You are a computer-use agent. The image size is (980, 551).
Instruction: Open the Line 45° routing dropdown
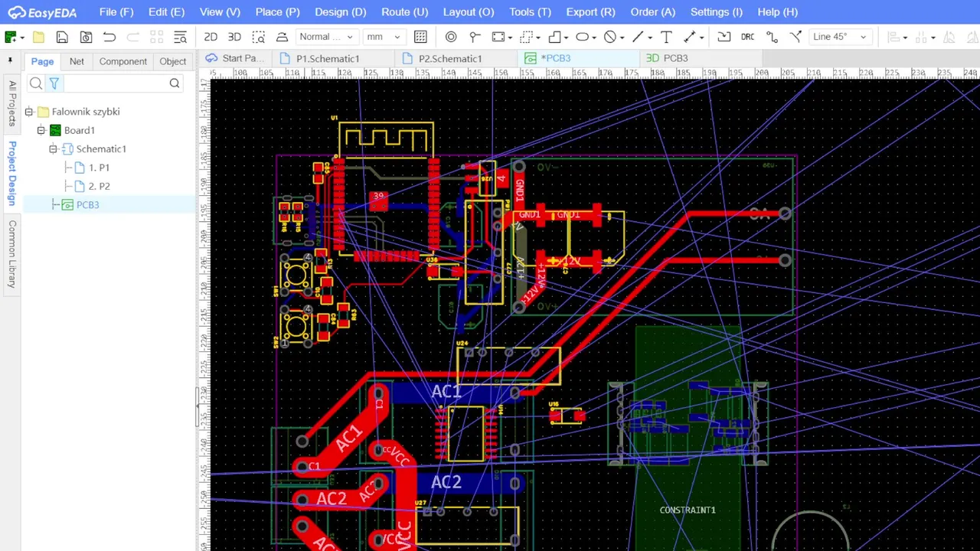click(x=840, y=37)
